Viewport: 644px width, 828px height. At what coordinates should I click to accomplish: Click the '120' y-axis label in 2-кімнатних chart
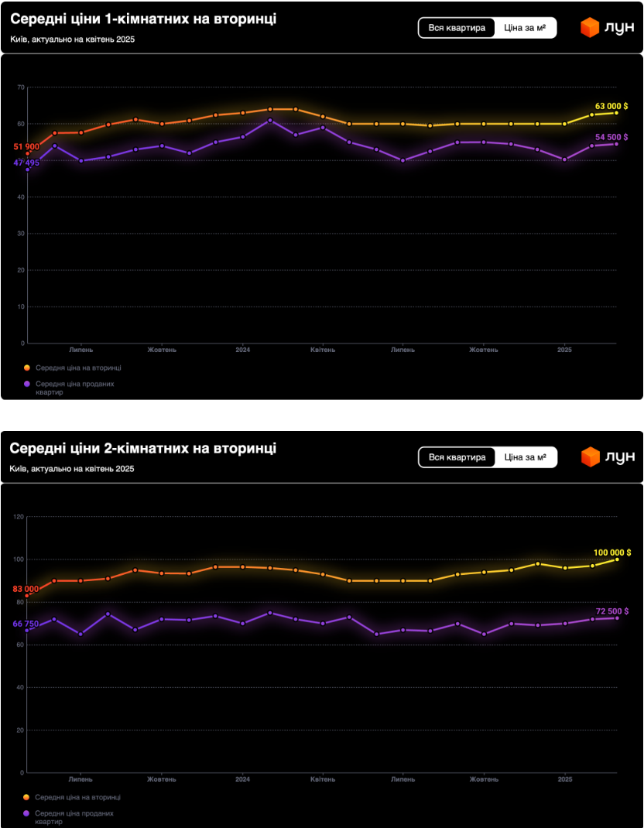pyautogui.click(x=20, y=516)
